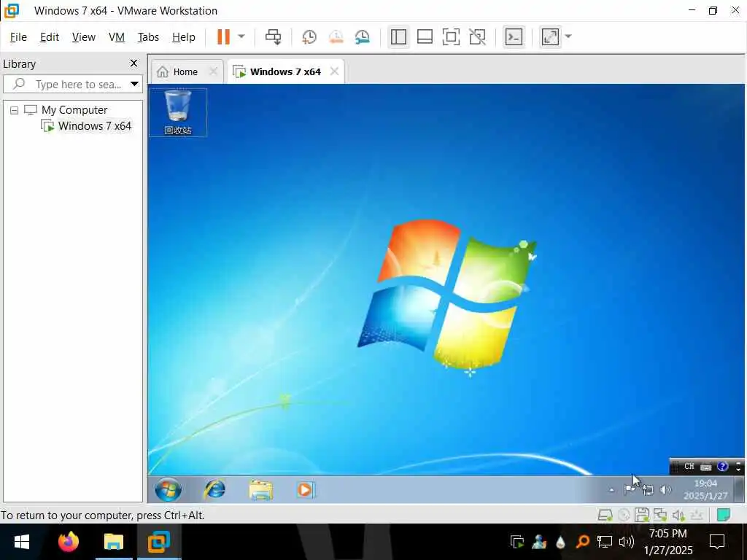
Task: Open the snapshot manager
Action: (362, 36)
